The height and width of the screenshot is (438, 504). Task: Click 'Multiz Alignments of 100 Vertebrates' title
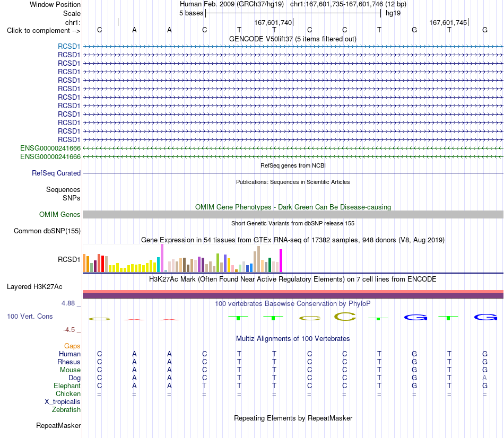click(293, 338)
